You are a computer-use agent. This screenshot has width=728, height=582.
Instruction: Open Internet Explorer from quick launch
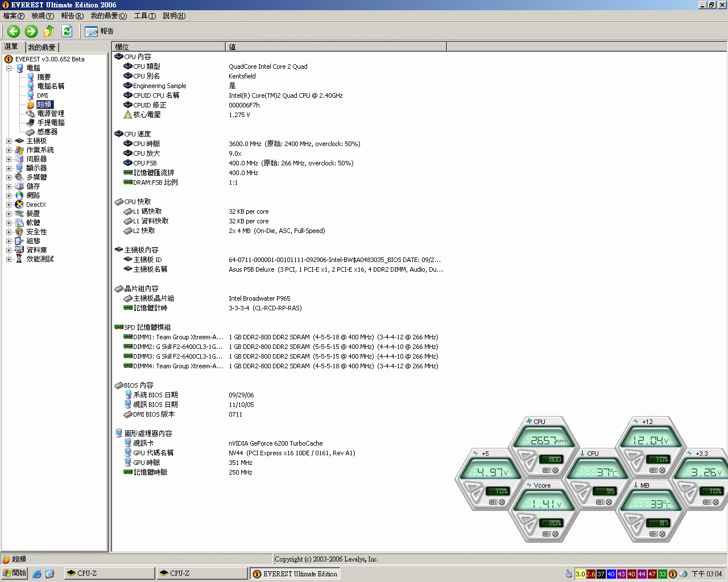(x=37, y=574)
